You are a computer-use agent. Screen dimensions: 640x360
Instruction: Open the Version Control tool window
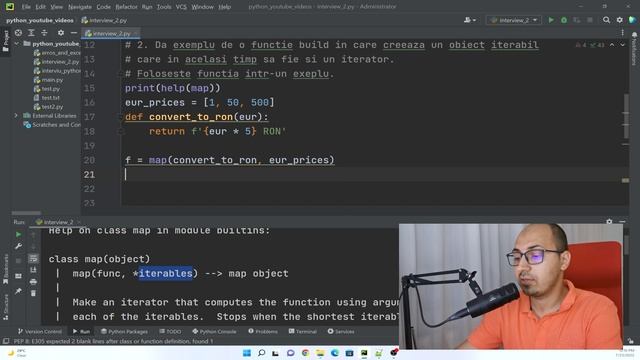(40, 331)
